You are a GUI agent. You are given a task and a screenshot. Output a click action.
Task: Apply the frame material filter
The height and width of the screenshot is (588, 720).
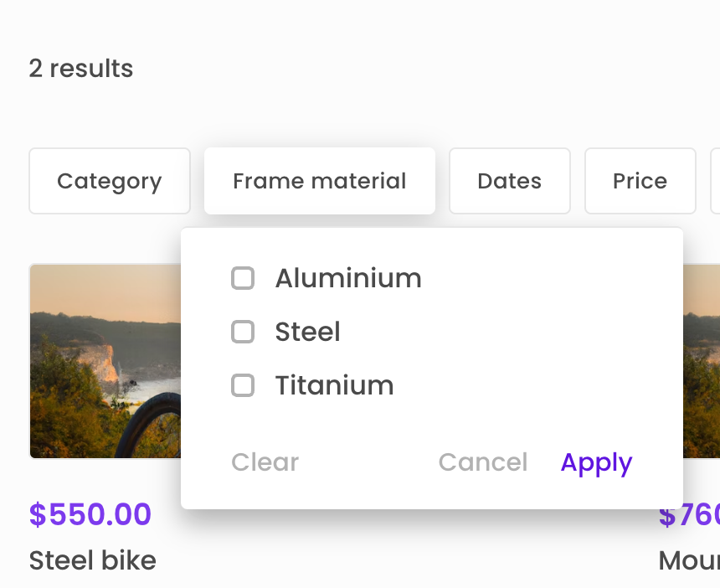(596, 462)
